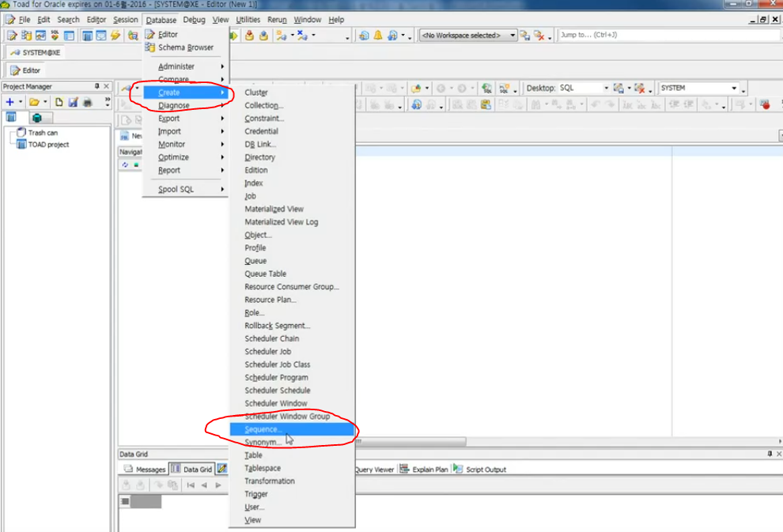Click the commit icon in main toolbar
The image size is (783, 532).
coord(249,36)
